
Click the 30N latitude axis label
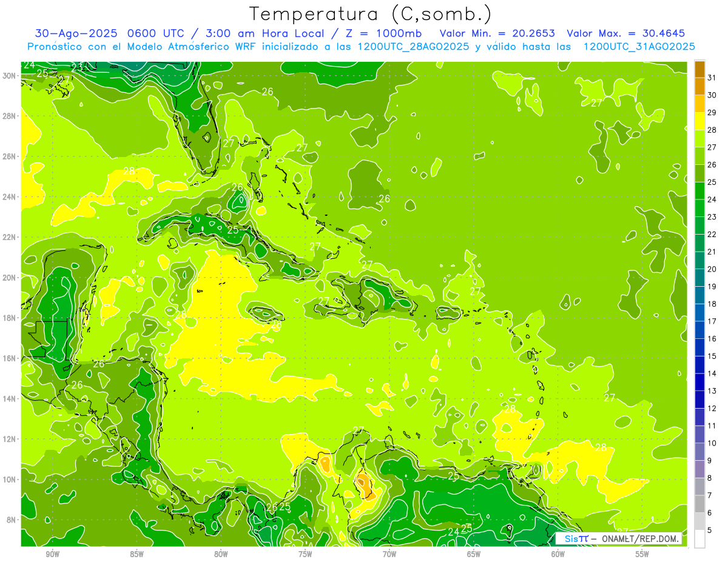[9, 76]
